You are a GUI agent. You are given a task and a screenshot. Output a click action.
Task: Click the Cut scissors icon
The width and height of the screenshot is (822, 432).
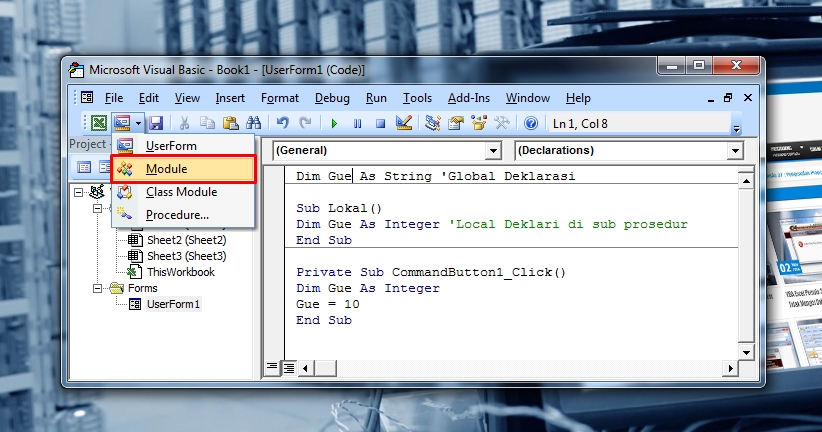click(x=185, y=123)
